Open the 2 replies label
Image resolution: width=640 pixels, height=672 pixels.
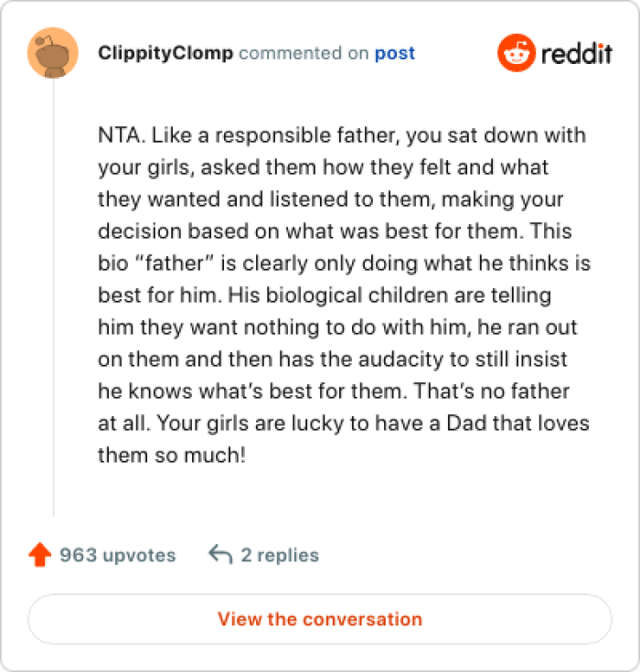click(x=279, y=555)
